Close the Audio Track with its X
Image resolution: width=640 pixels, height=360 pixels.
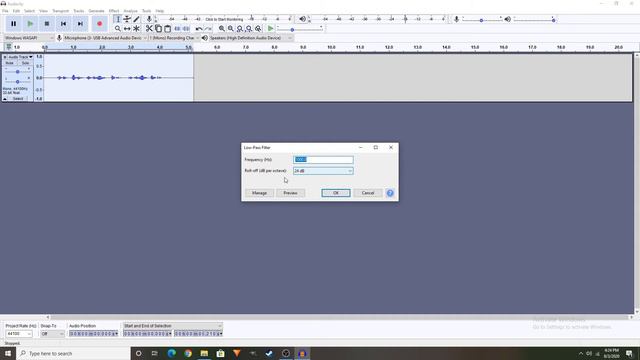click(5, 57)
